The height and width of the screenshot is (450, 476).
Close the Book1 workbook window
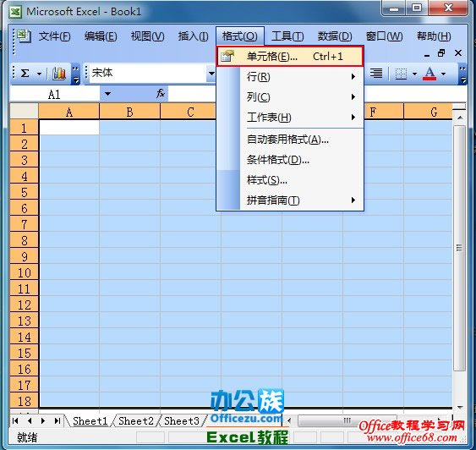(458, 53)
